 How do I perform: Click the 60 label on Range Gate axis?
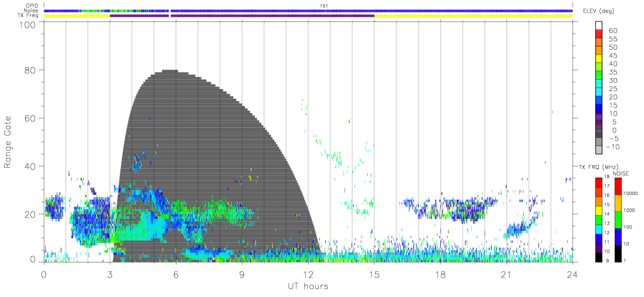tap(31, 118)
